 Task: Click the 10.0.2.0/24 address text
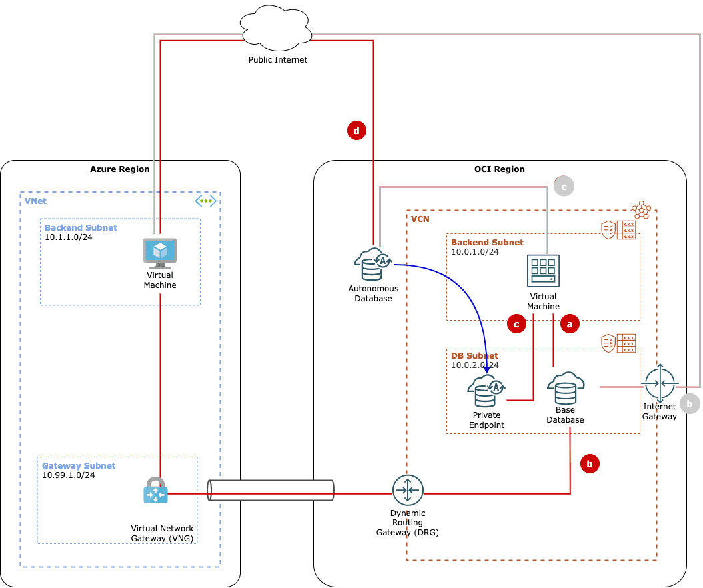point(475,365)
